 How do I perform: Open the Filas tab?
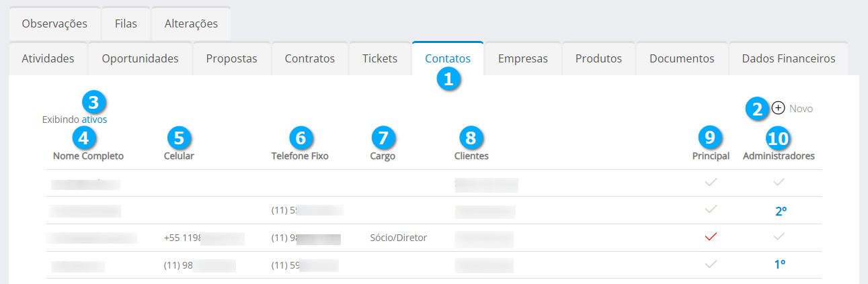(126, 23)
